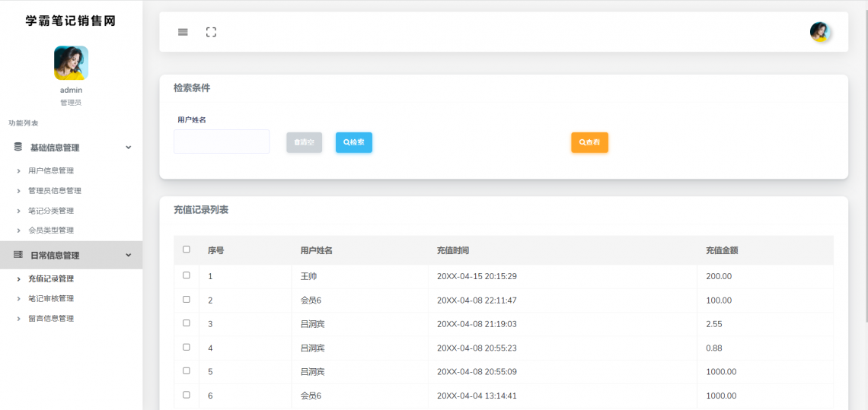The height and width of the screenshot is (410, 868).
Task: Click the admin username text
Action: (71, 91)
